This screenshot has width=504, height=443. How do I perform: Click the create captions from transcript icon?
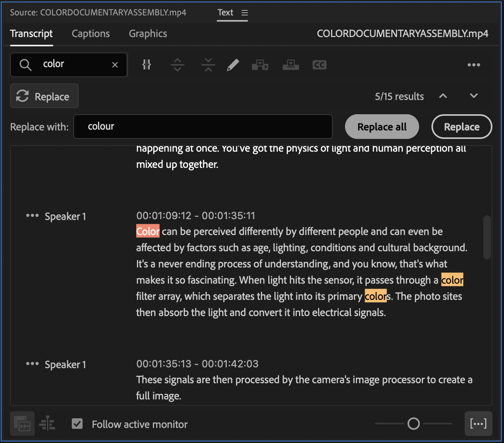click(260, 64)
